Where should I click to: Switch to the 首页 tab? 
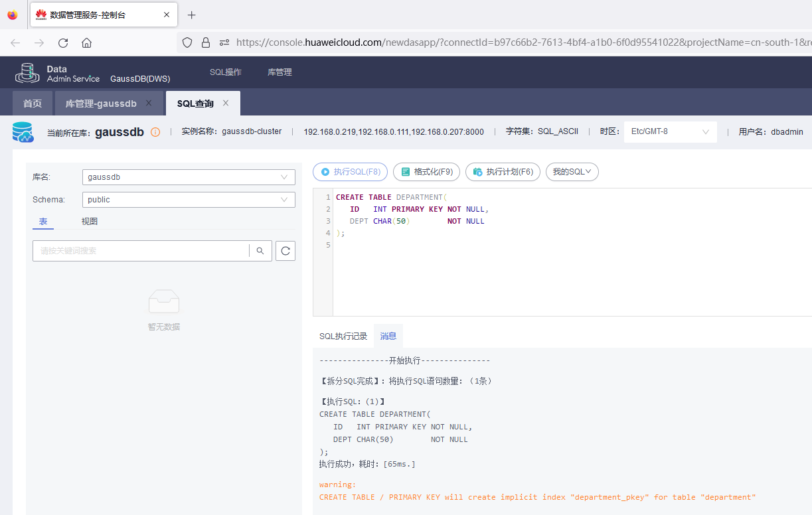(33, 104)
